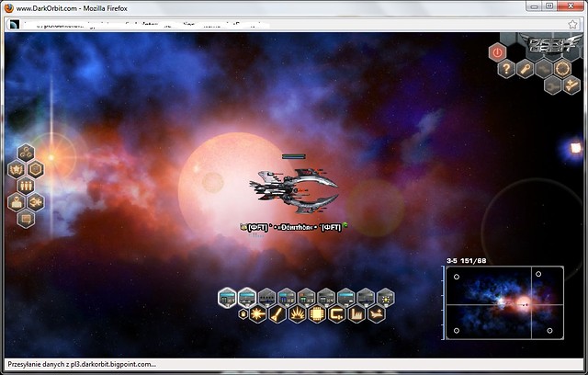
Task: Click the status bar loading message
Action: click(x=82, y=364)
